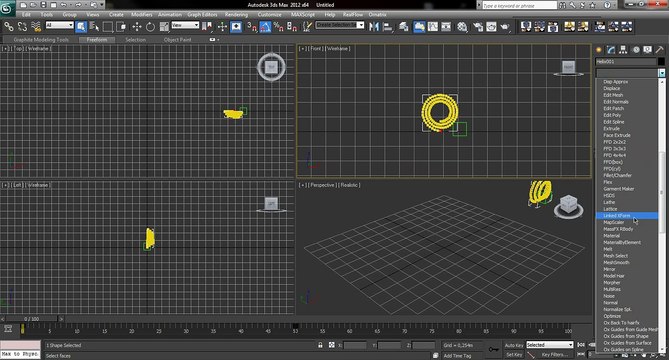
Task: Choose Lathe from modifier list
Action: (609, 202)
